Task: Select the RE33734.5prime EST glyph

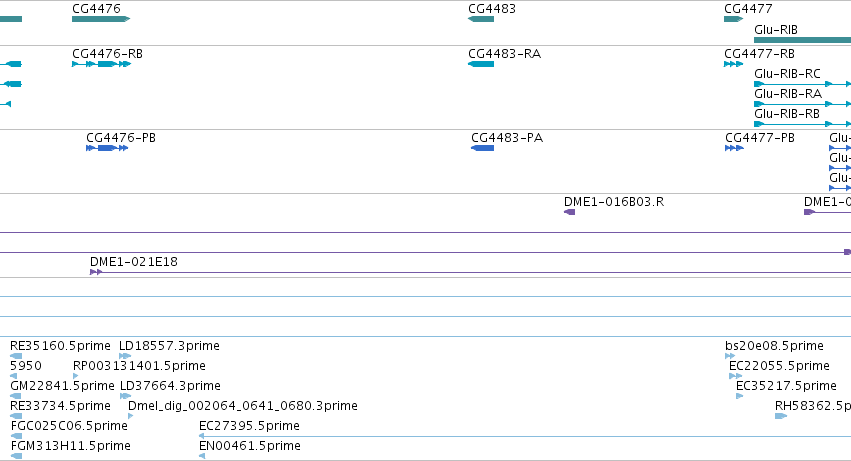Action: click(x=16, y=416)
